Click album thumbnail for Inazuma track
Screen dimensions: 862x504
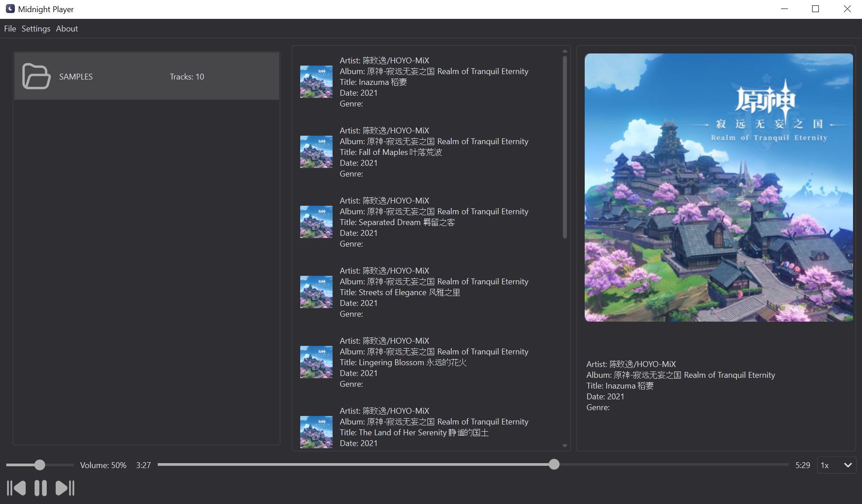coord(316,82)
